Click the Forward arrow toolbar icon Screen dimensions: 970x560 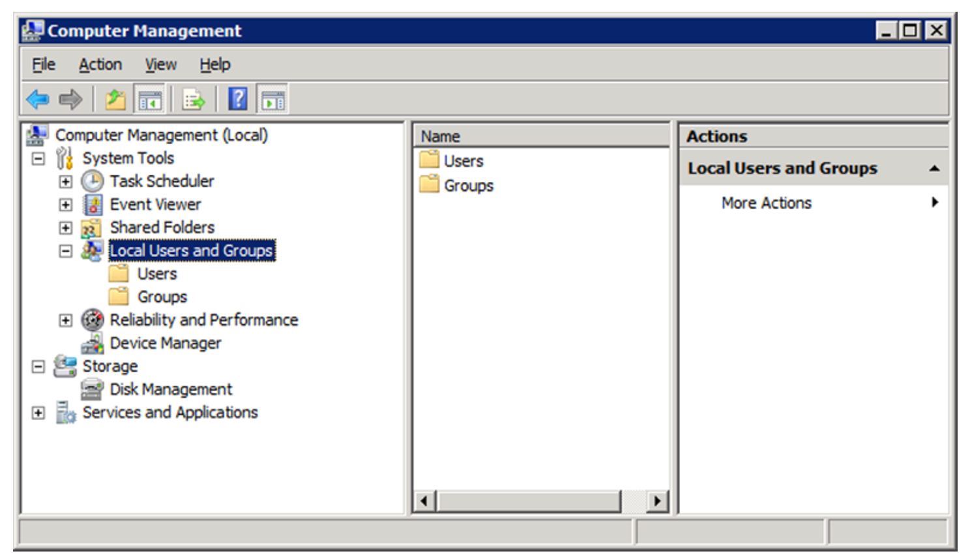70,100
